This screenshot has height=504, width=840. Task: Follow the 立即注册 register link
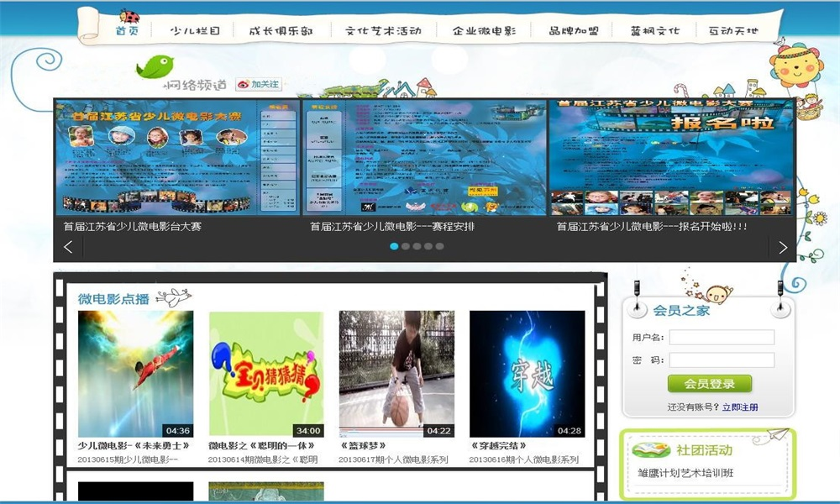pos(740,407)
